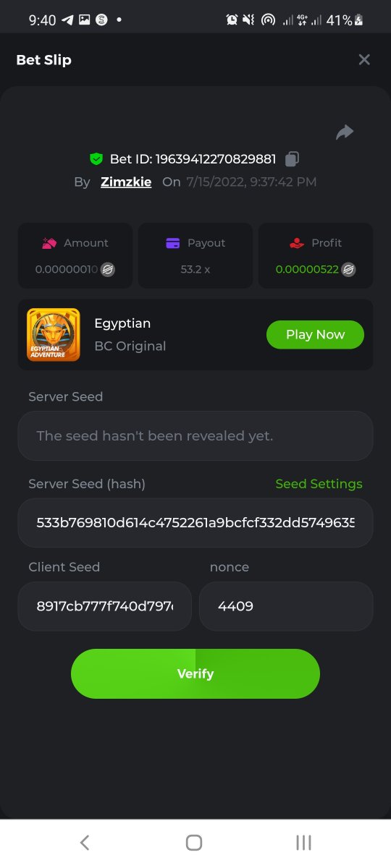Open the Seed Settings link
Viewport: 391px width, 868px height.
pos(319,484)
